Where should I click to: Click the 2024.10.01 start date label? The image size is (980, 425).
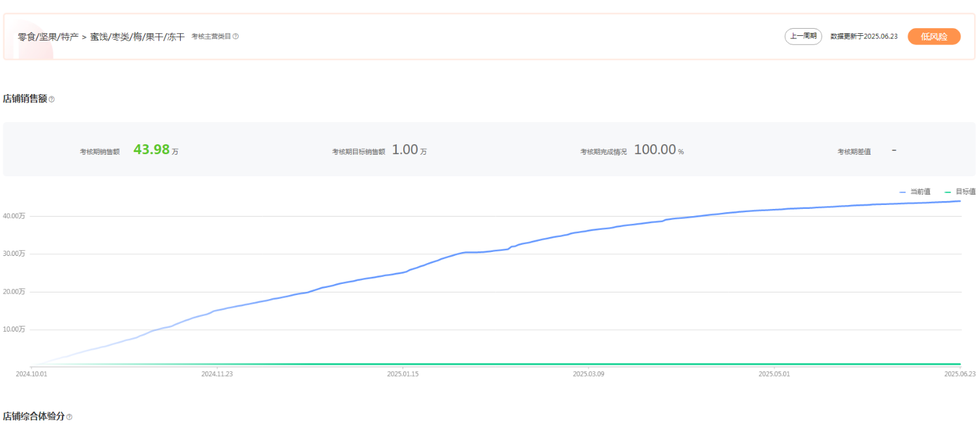31,374
